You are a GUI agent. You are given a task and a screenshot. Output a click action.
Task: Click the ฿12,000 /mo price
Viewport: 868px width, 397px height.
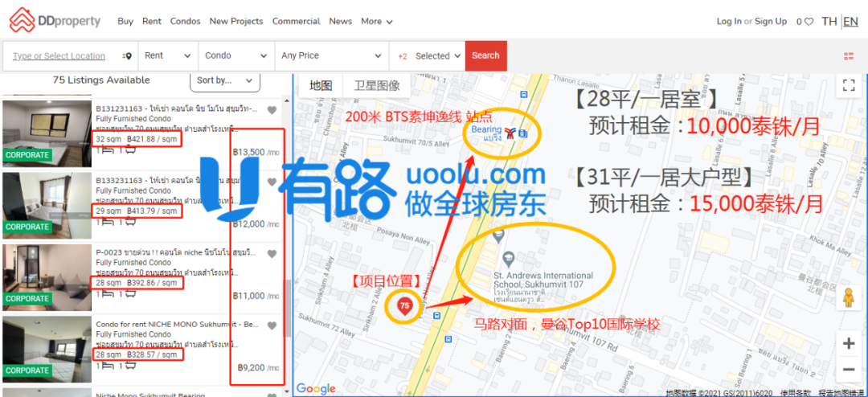(x=256, y=224)
